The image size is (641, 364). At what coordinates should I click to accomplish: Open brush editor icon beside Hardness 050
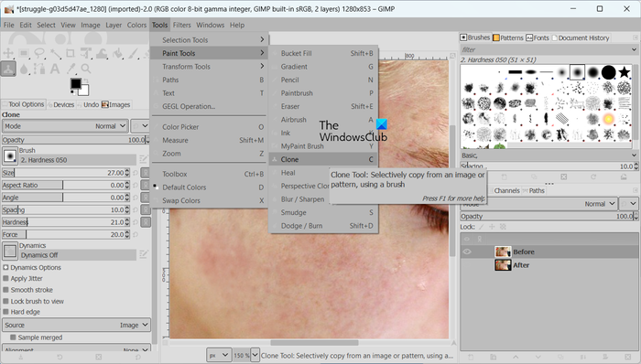(x=143, y=159)
